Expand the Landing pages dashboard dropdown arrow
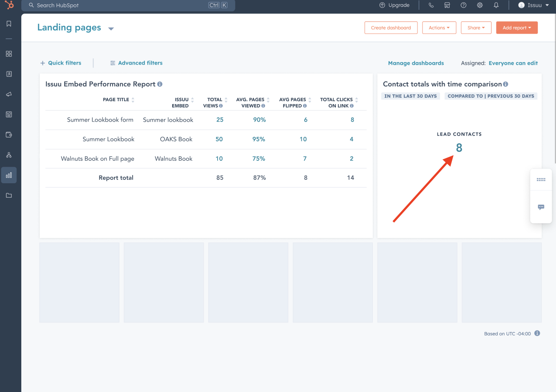The image size is (556, 392). pyautogui.click(x=111, y=29)
